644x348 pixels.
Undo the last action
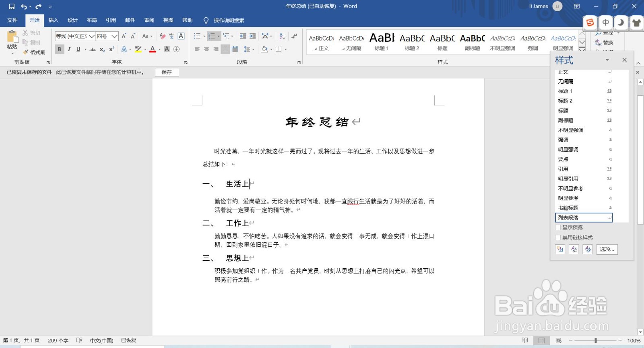24,6
